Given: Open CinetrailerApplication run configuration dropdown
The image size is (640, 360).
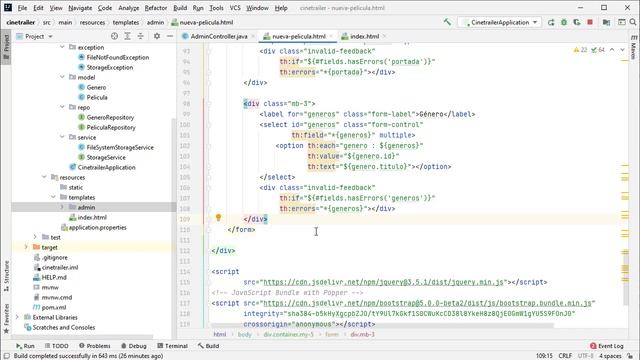Looking at the screenshot, I should click(x=500, y=22).
